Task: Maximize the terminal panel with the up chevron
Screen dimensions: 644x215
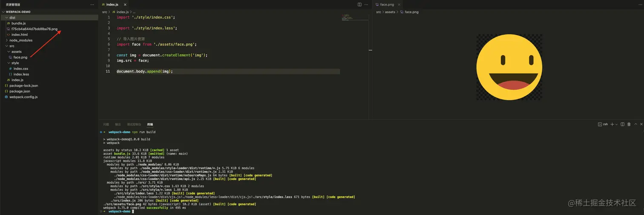Action: (x=635, y=124)
